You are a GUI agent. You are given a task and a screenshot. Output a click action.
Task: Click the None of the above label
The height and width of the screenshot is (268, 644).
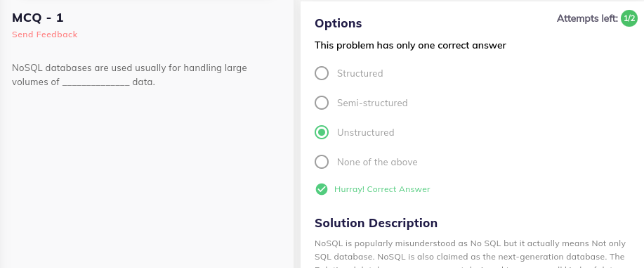[x=377, y=162]
